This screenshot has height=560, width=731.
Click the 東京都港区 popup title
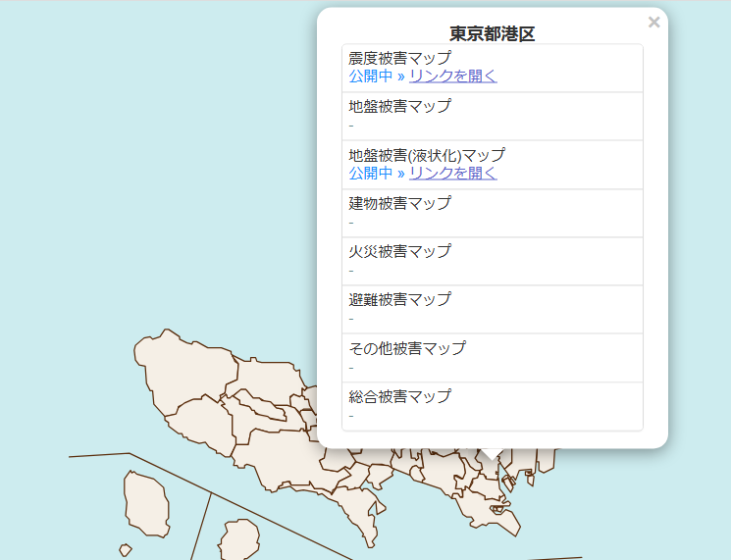[492, 33]
